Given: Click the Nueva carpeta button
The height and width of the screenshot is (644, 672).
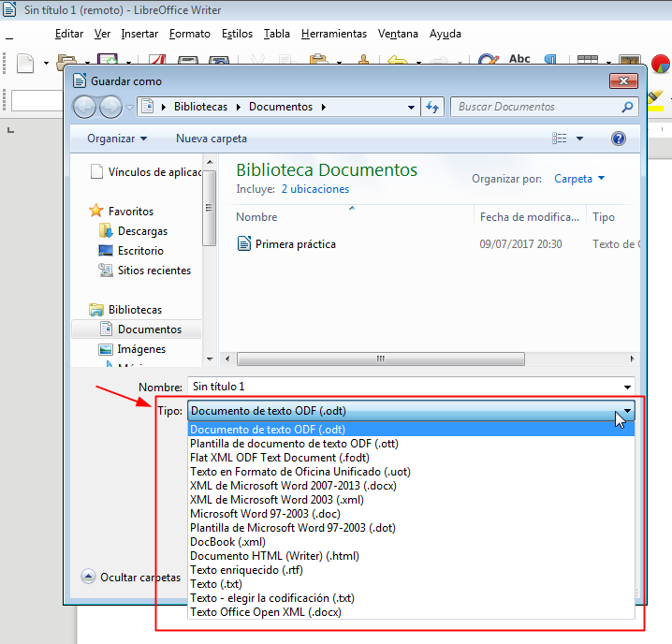Looking at the screenshot, I should coord(212,139).
